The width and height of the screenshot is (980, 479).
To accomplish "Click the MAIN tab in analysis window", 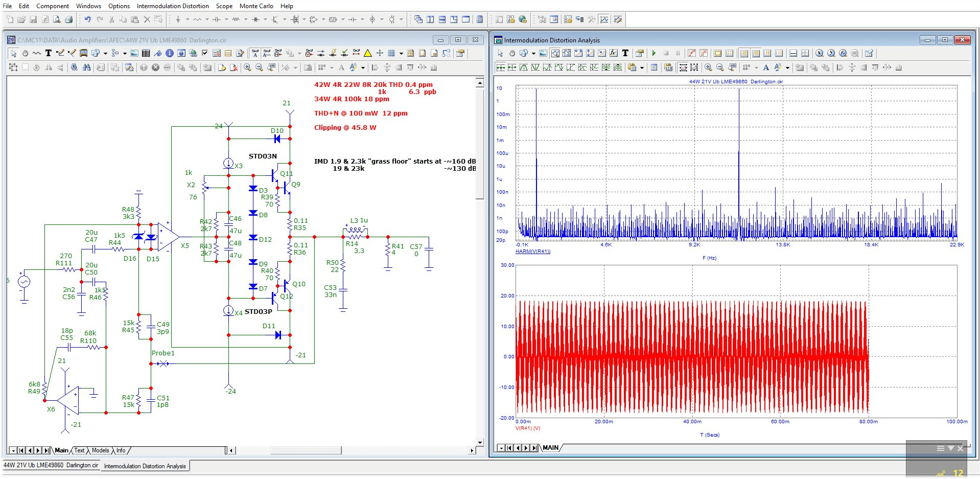I will [x=550, y=448].
